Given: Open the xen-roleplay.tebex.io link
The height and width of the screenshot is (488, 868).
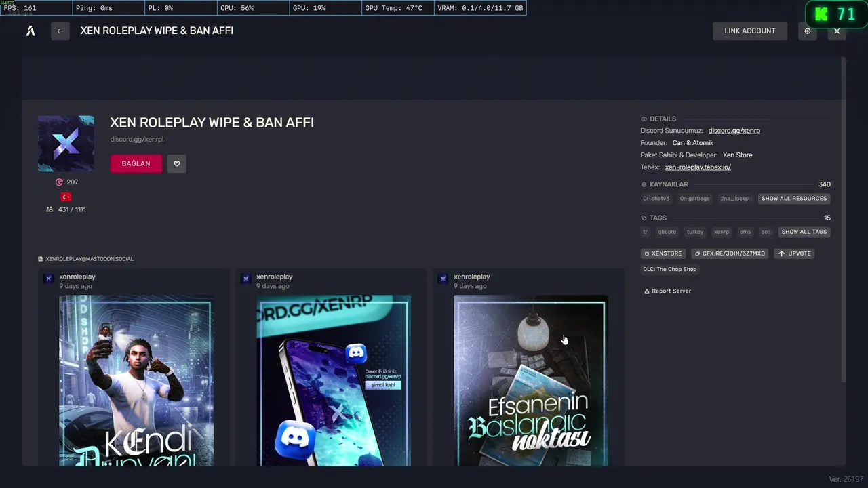Looking at the screenshot, I should (698, 167).
